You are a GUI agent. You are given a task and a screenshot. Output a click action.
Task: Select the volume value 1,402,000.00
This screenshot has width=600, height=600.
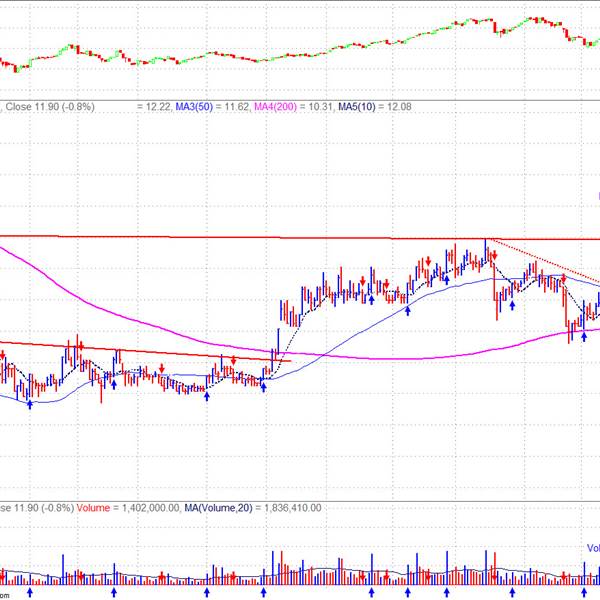[x=150, y=508]
